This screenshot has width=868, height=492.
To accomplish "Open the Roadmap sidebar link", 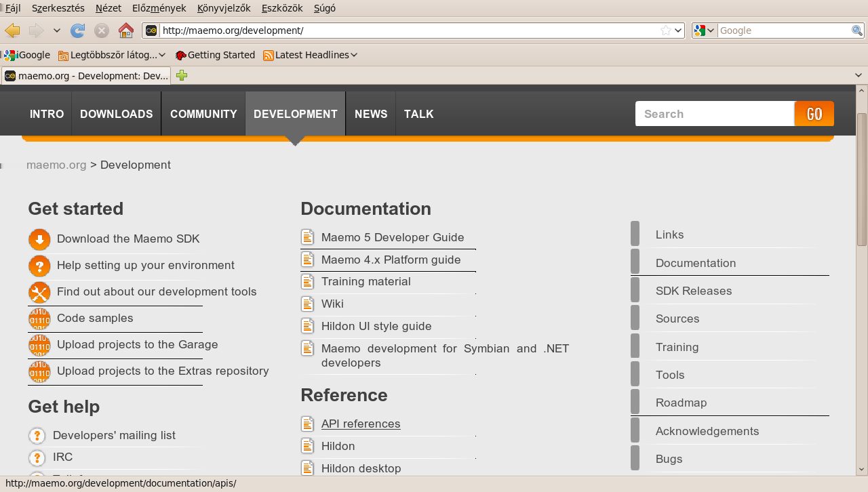I will coord(682,403).
